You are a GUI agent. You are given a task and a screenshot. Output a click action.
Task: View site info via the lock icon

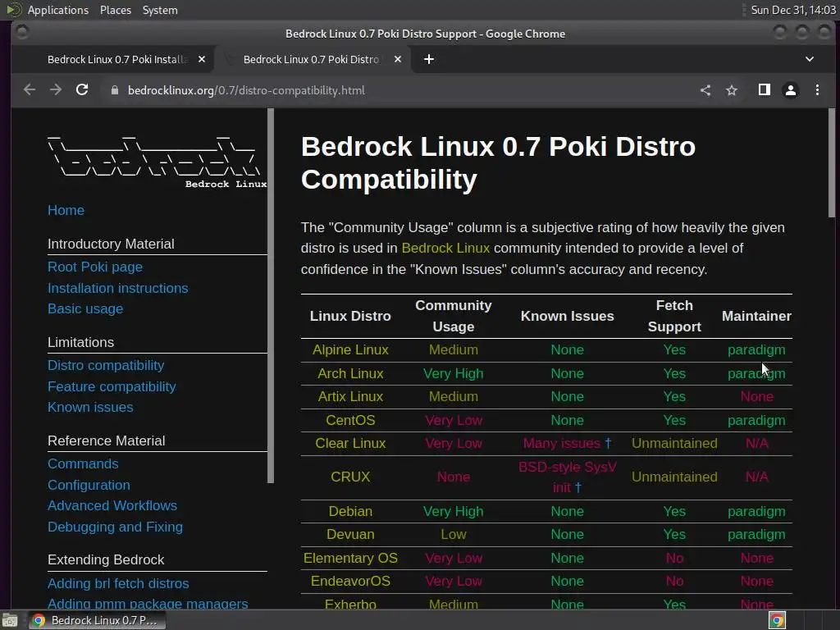(114, 90)
